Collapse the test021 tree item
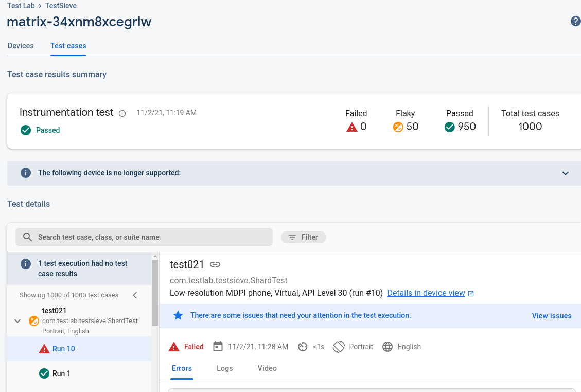The width and height of the screenshot is (581, 392). coord(17,321)
